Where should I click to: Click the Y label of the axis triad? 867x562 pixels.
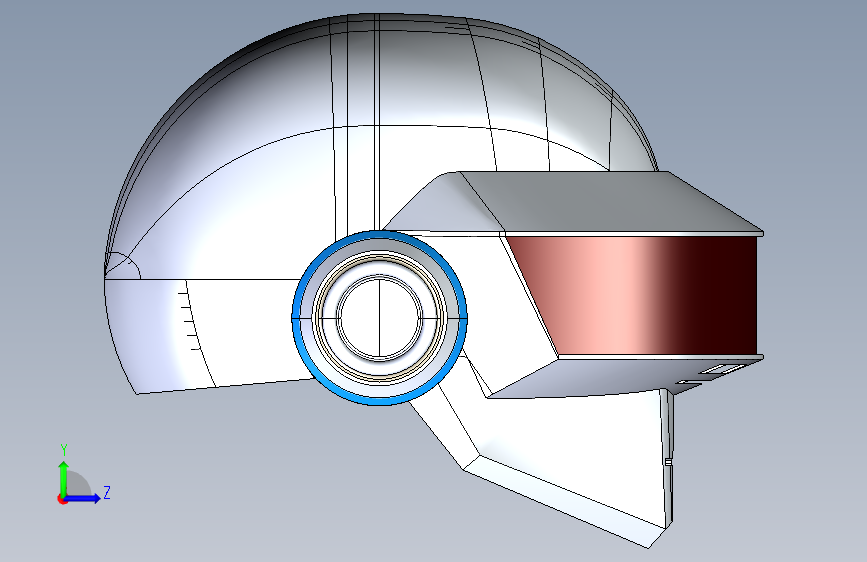(x=64, y=450)
